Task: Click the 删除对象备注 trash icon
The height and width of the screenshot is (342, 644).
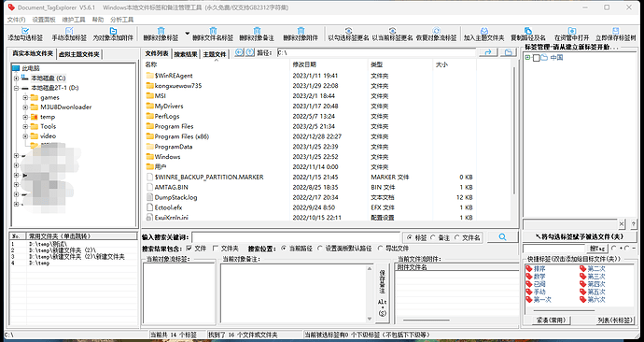Action: pos(257,31)
